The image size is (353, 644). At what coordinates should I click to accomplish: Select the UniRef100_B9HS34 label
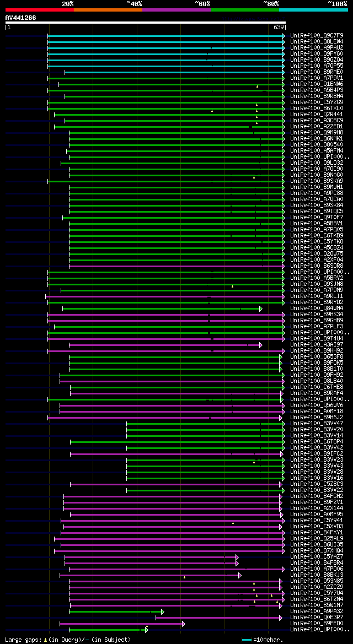(317, 315)
